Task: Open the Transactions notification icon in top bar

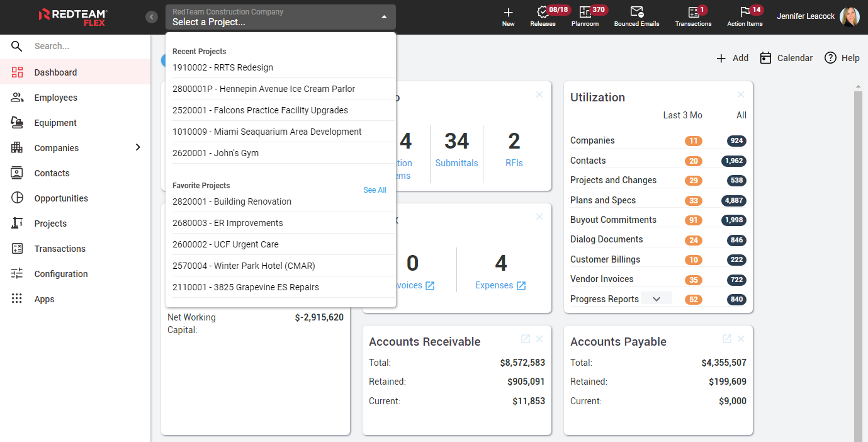Action: click(693, 13)
